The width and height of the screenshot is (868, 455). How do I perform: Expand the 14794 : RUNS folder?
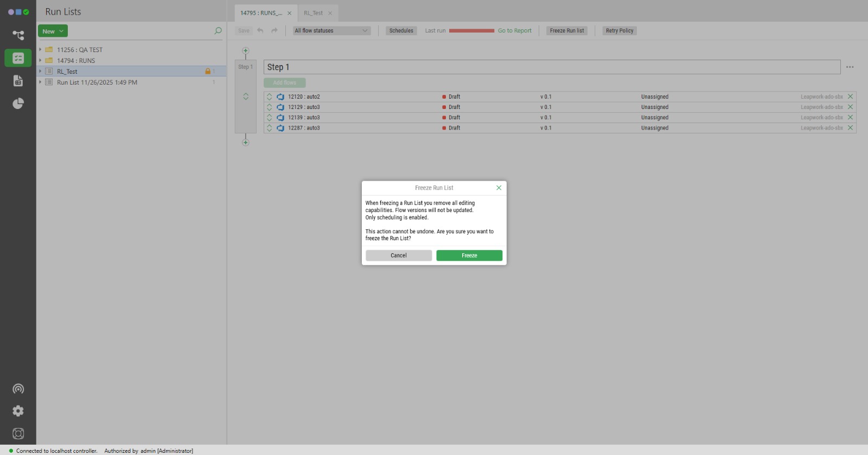pos(40,60)
